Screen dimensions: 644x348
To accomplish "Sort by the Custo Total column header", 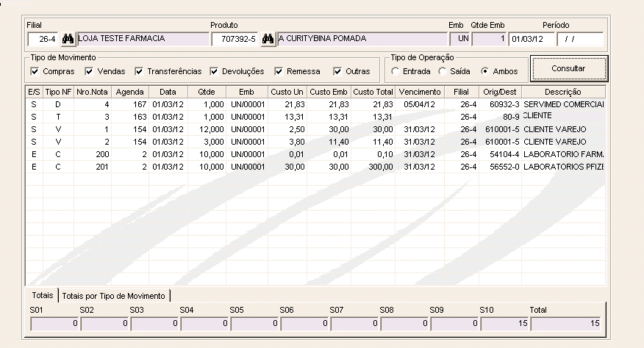I will point(373,92).
